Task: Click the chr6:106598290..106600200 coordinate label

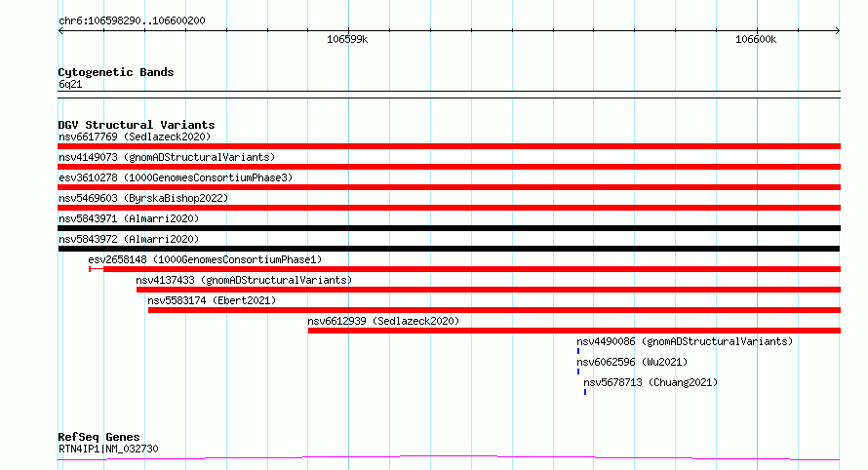Action: click(132, 20)
